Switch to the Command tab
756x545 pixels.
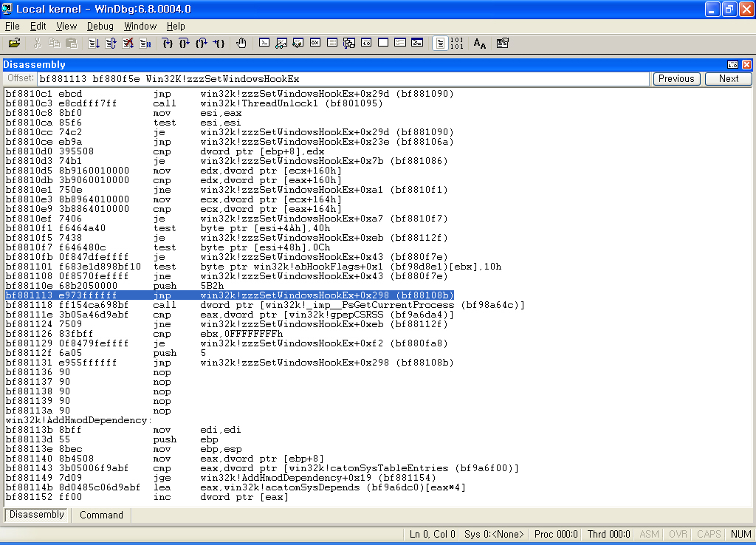point(101,515)
